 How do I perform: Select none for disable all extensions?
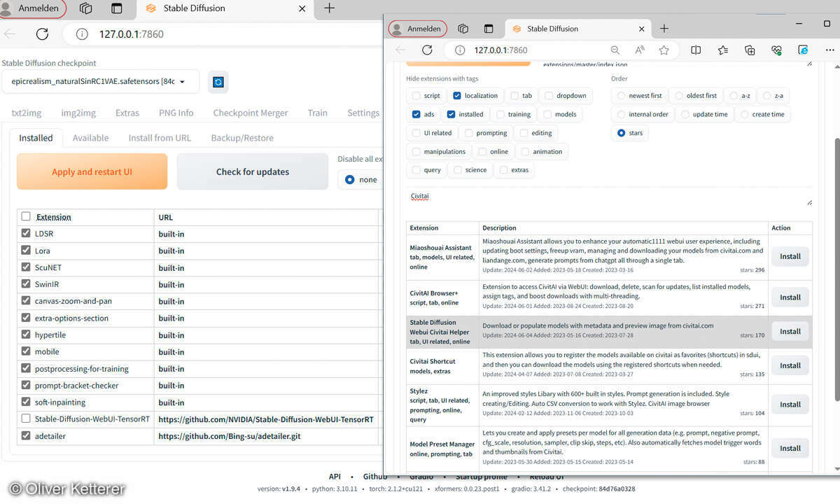(x=350, y=180)
